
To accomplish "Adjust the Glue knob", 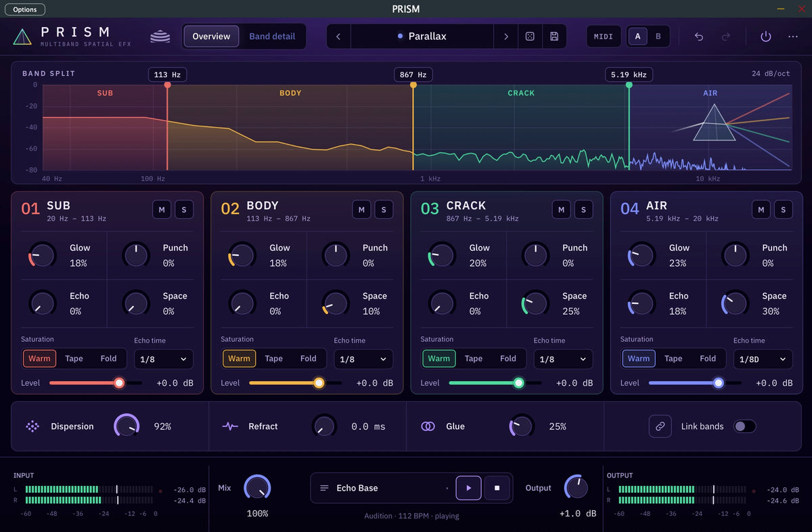I will coord(521,426).
